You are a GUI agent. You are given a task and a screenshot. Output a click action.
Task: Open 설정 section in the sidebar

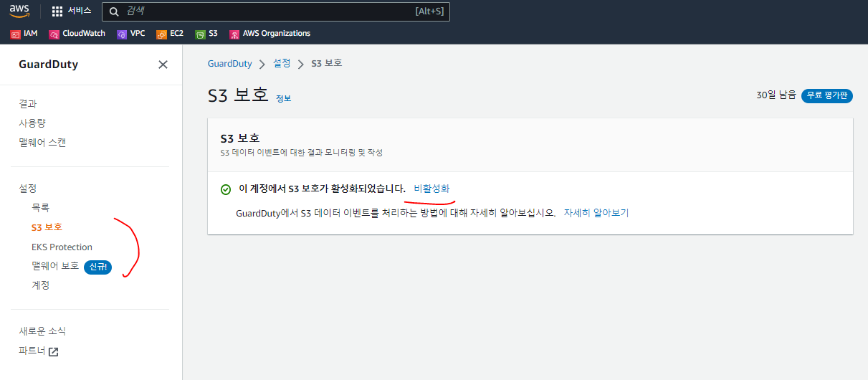(x=27, y=189)
